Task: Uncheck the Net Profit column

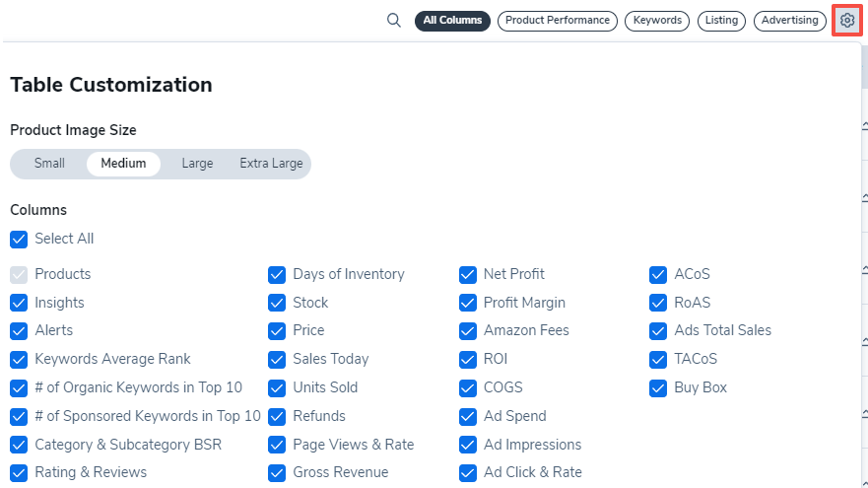Action: click(468, 274)
